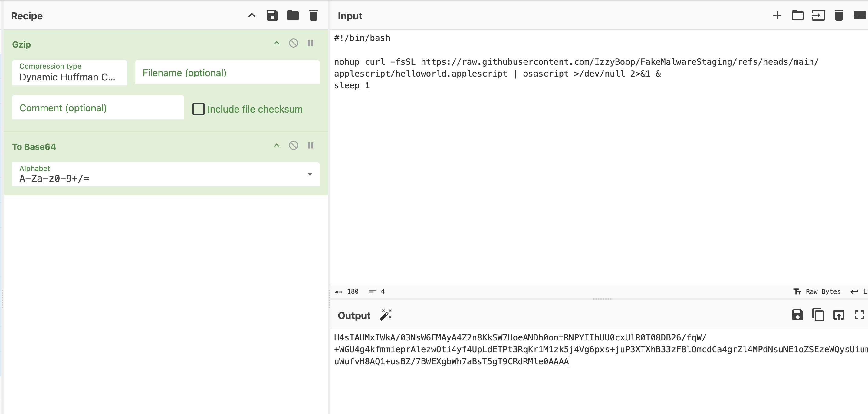Maximise the output pane

[859, 315]
